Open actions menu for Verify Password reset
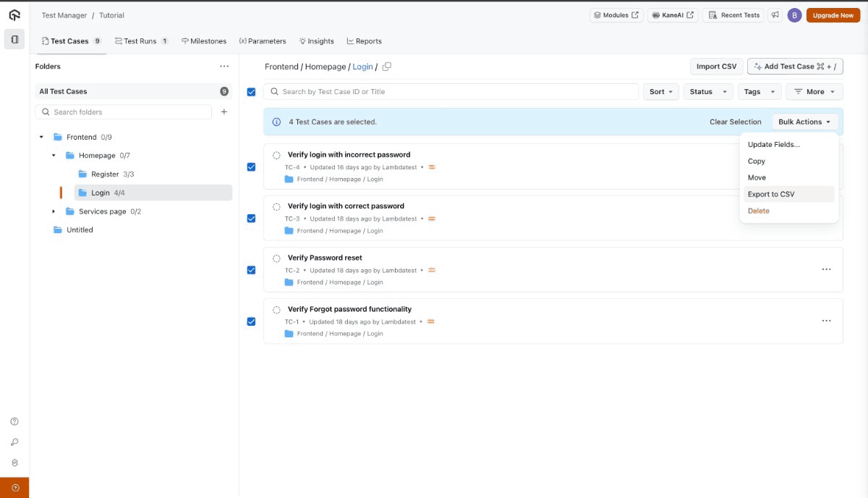 click(x=827, y=269)
